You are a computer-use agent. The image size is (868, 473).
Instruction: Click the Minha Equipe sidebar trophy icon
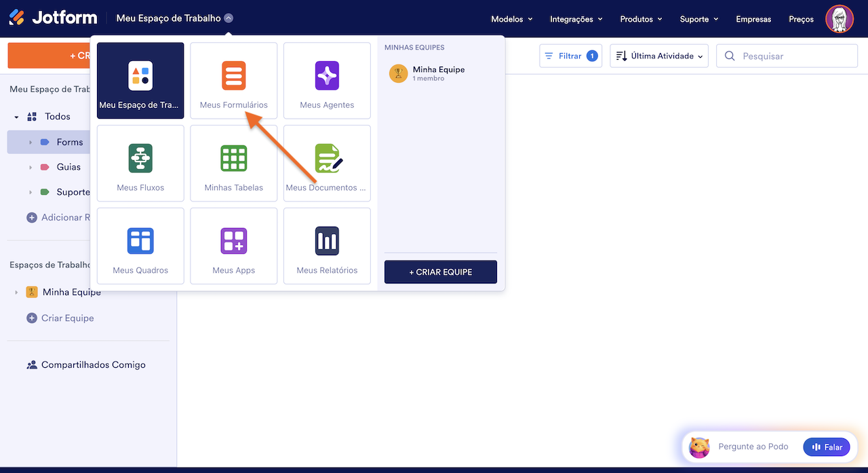(31, 292)
